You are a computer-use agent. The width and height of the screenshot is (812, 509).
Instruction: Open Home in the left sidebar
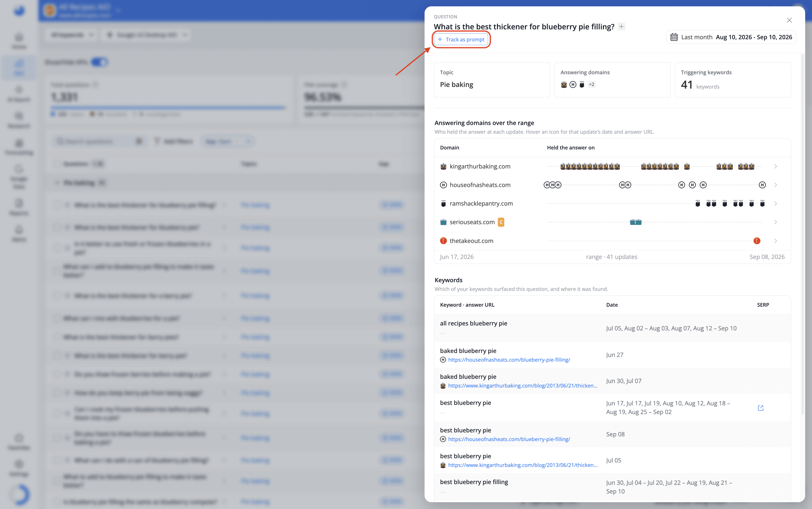point(19,41)
